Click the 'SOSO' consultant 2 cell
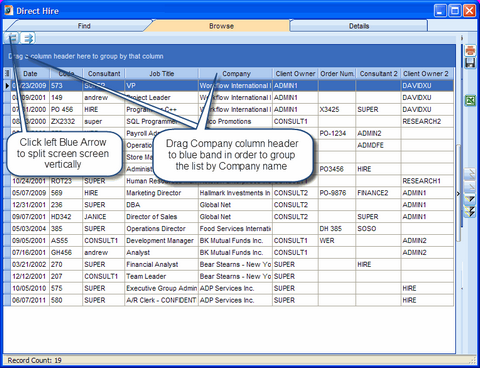 [x=378, y=229]
